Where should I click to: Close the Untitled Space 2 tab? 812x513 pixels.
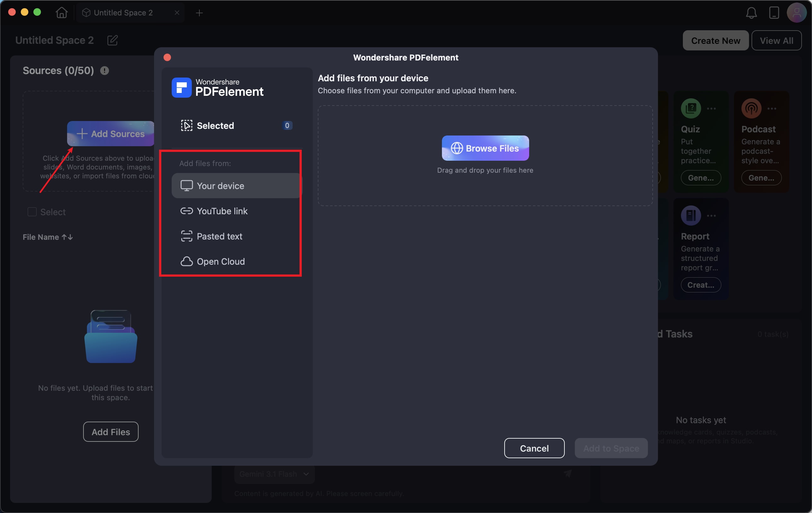point(177,13)
